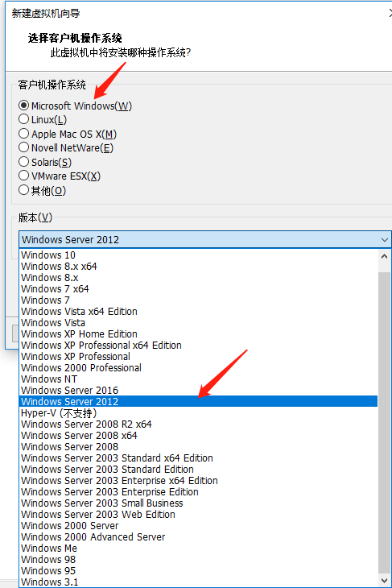392x588 pixels.
Task: Choose Windows 7 x64 version
Action: coord(198,288)
